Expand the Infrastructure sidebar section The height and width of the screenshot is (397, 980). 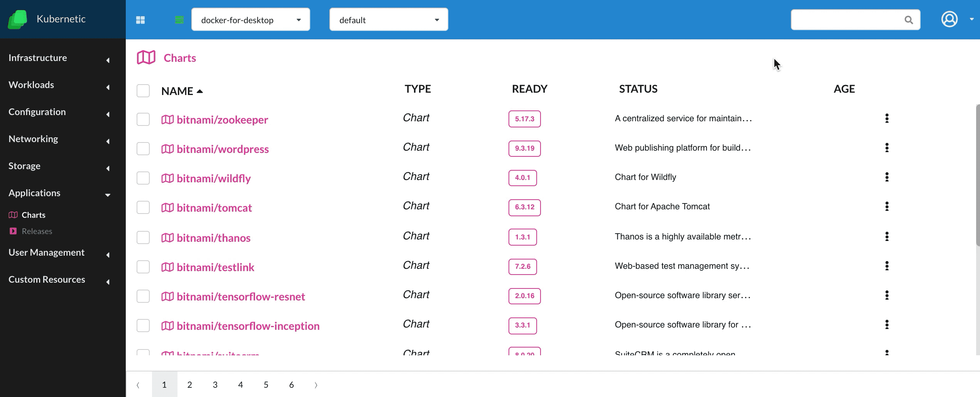pyautogui.click(x=59, y=58)
